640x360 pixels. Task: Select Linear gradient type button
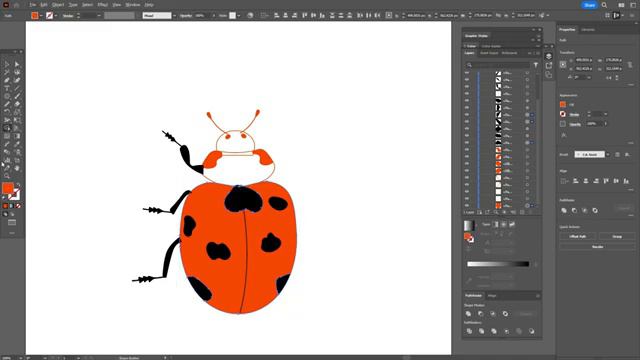pos(496,224)
